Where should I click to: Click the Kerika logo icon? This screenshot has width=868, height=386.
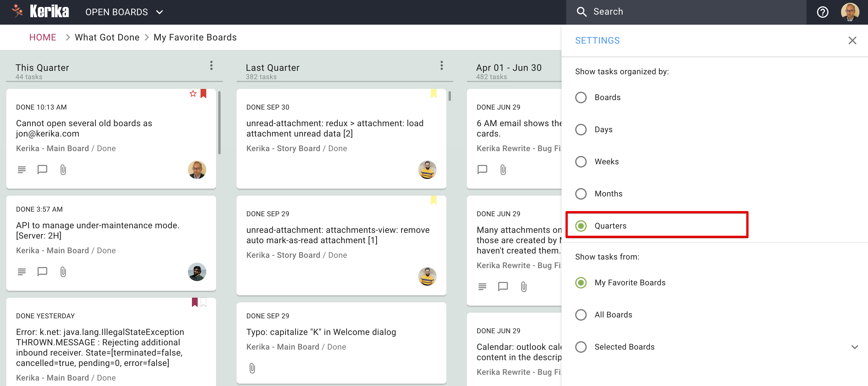17,11
